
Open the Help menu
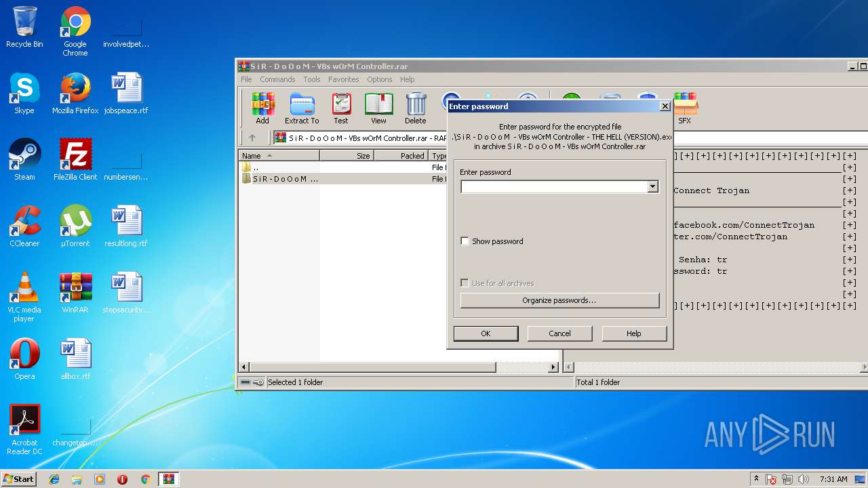[407, 79]
